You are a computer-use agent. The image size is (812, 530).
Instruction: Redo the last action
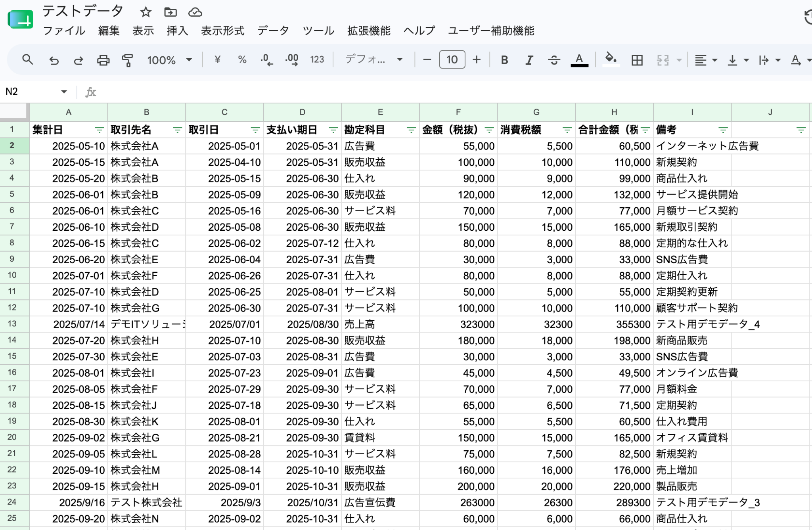click(x=78, y=60)
